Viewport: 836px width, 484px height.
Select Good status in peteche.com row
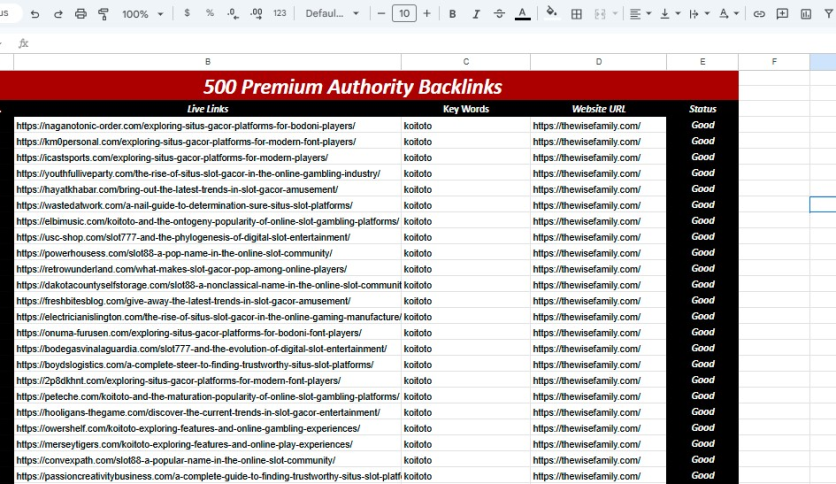coord(702,396)
